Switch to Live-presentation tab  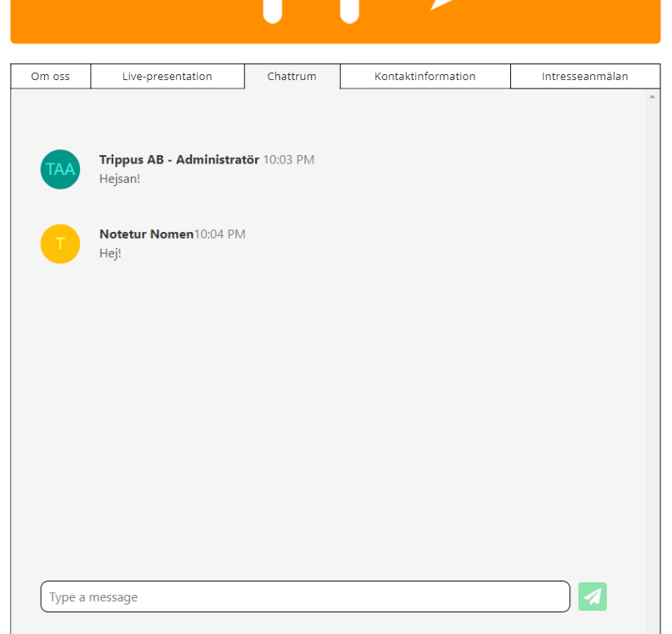167,76
